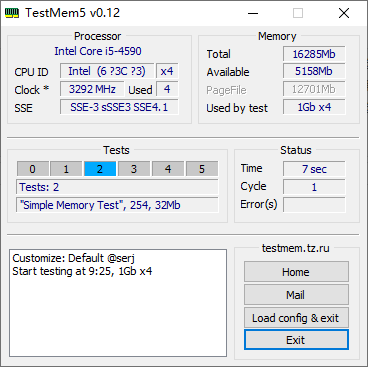Click the Time value 7 sec

(314, 169)
